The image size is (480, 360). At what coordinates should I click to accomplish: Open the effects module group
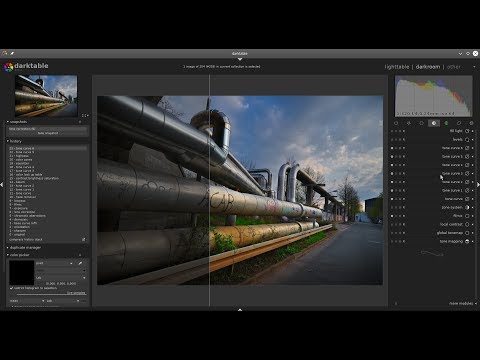point(471,123)
